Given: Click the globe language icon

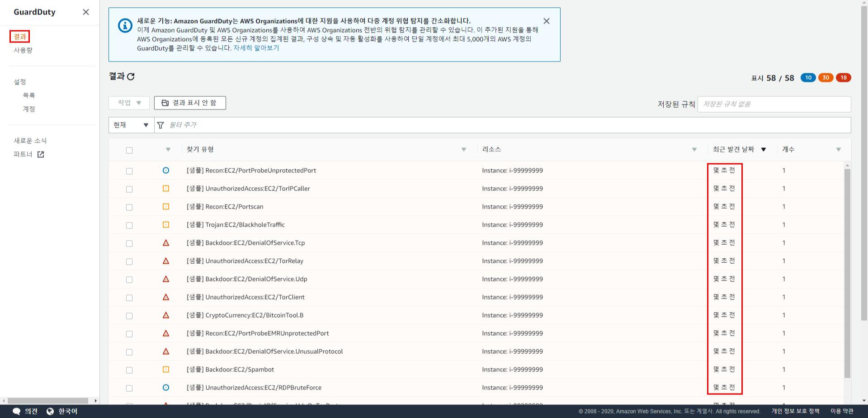Looking at the screenshot, I should tap(50, 411).
